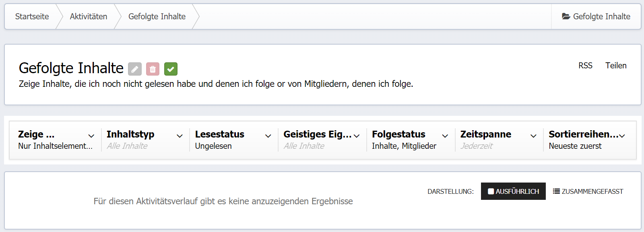Click the red trash delete icon
This screenshot has height=232, width=644.
pos(153,69)
